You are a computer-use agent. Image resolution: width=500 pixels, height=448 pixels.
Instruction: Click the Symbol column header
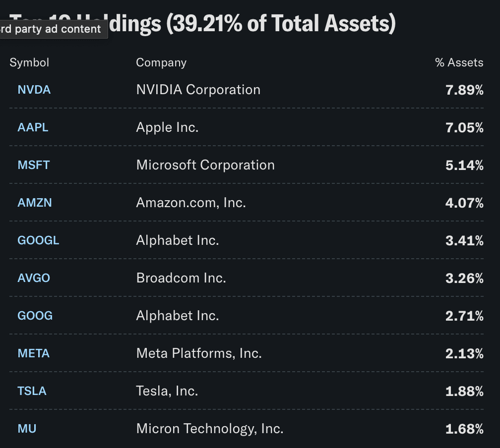coord(29,62)
